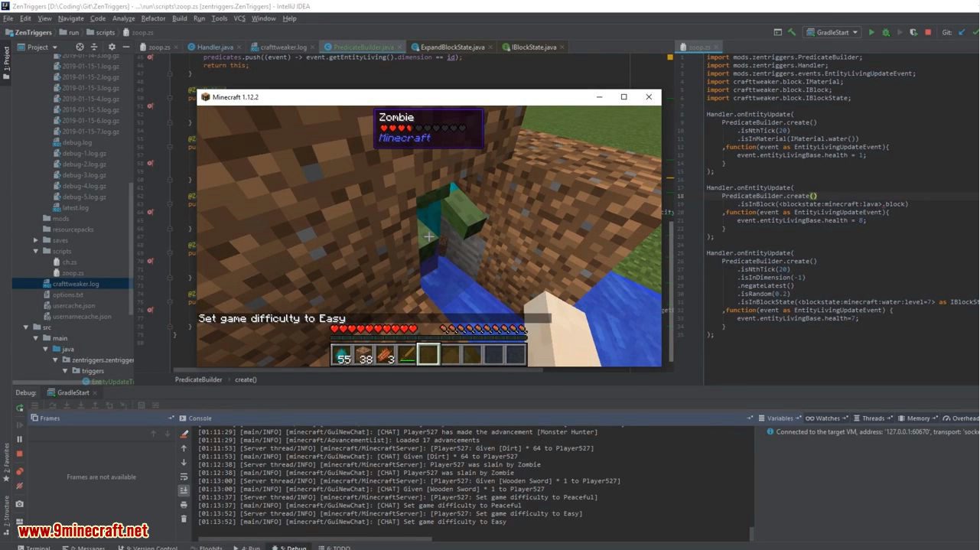
Task: Open the VCS menu
Action: click(x=239, y=18)
